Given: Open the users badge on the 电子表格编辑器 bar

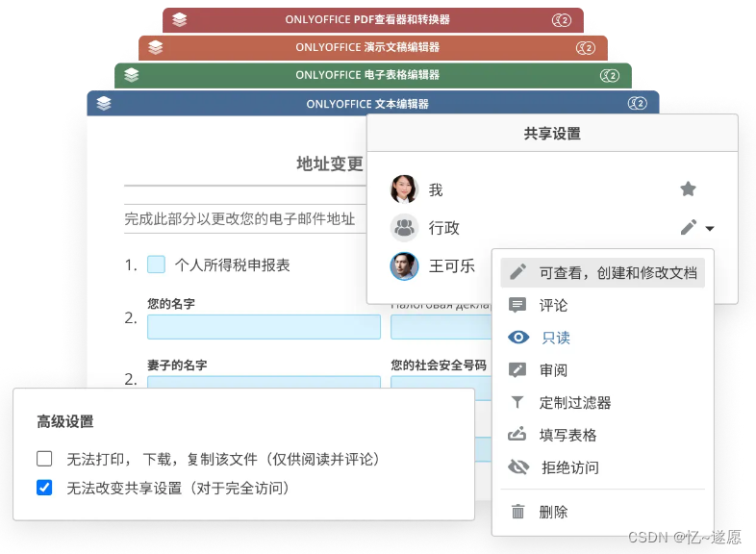Looking at the screenshot, I should coord(610,76).
